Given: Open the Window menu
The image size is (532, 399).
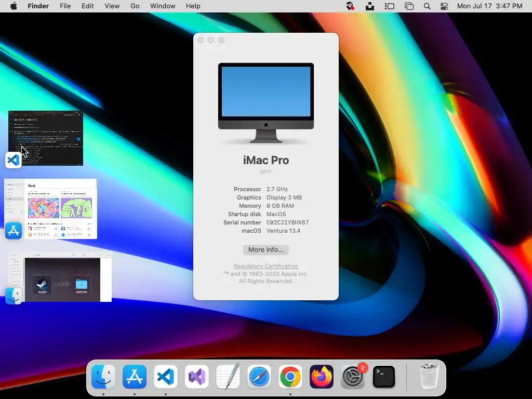Looking at the screenshot, I should (163, 6).
